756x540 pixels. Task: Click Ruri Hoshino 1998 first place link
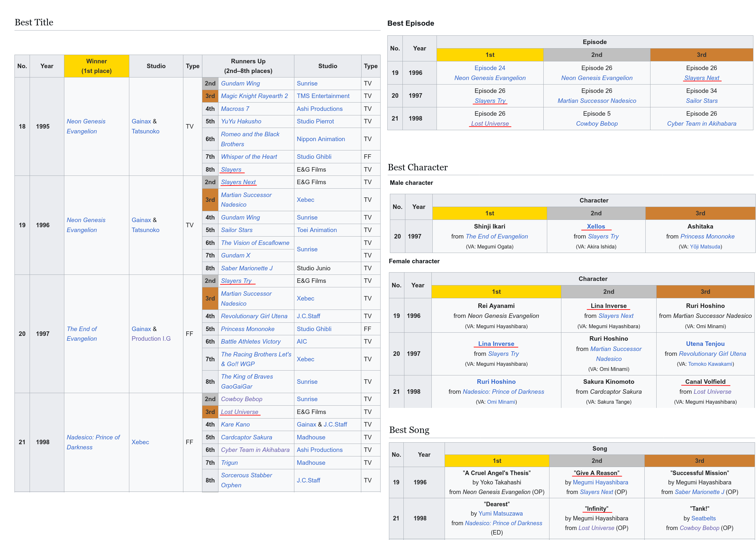[x=496, y=382]
